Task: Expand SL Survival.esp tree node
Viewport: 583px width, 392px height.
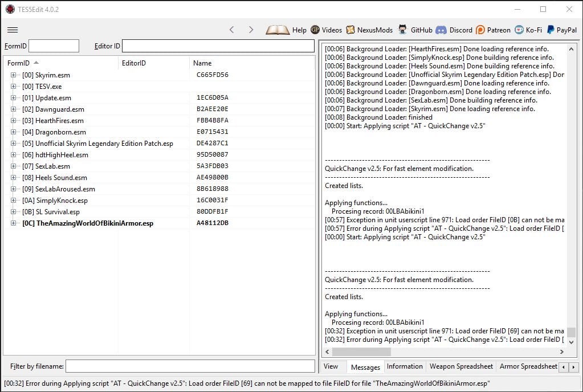Action: [13, 212]
